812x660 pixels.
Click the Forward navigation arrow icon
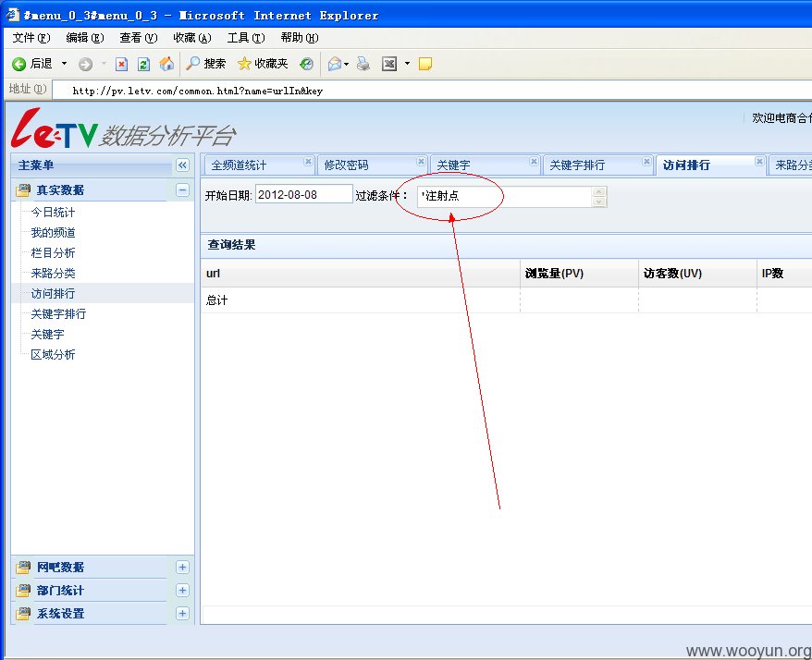85,64
